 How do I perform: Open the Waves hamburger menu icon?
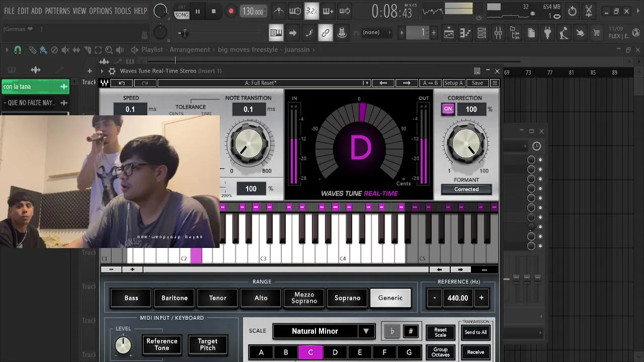[x=495, y=83]
